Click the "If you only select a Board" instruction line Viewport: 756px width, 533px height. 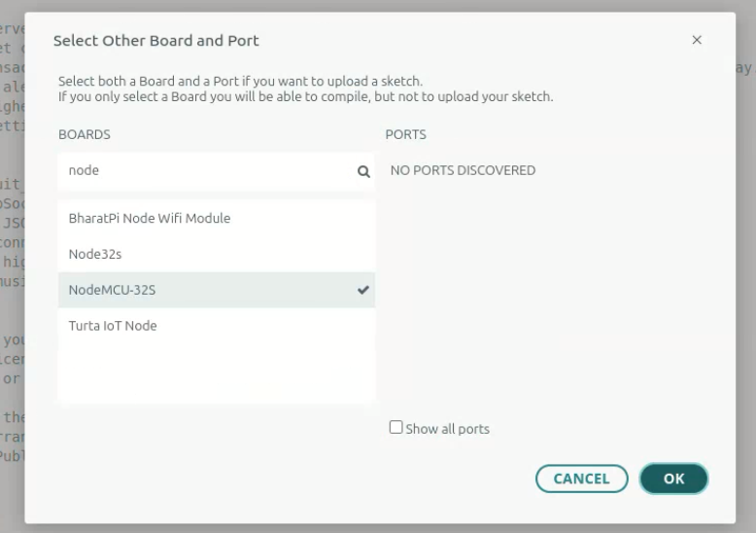305,96
